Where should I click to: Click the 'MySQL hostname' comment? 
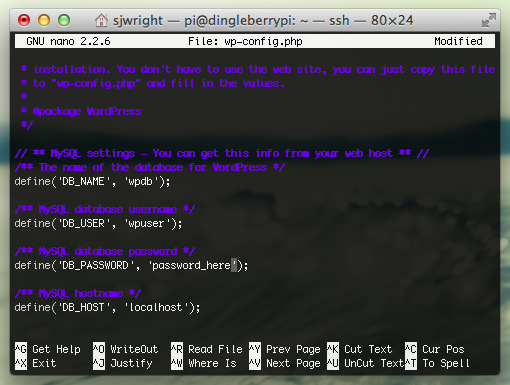click(x=78, y=294)
